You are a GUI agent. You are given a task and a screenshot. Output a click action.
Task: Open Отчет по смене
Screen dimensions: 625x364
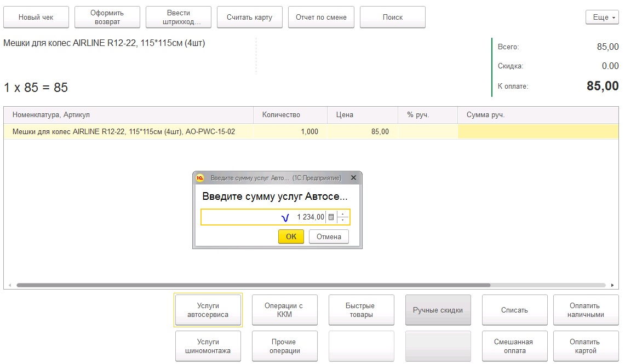pos(321,18)
